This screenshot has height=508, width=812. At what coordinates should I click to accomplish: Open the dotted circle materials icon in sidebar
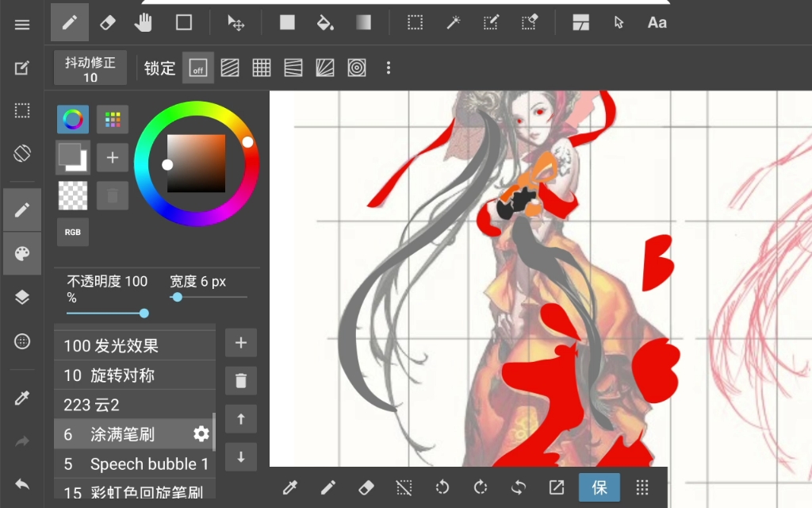21,341
